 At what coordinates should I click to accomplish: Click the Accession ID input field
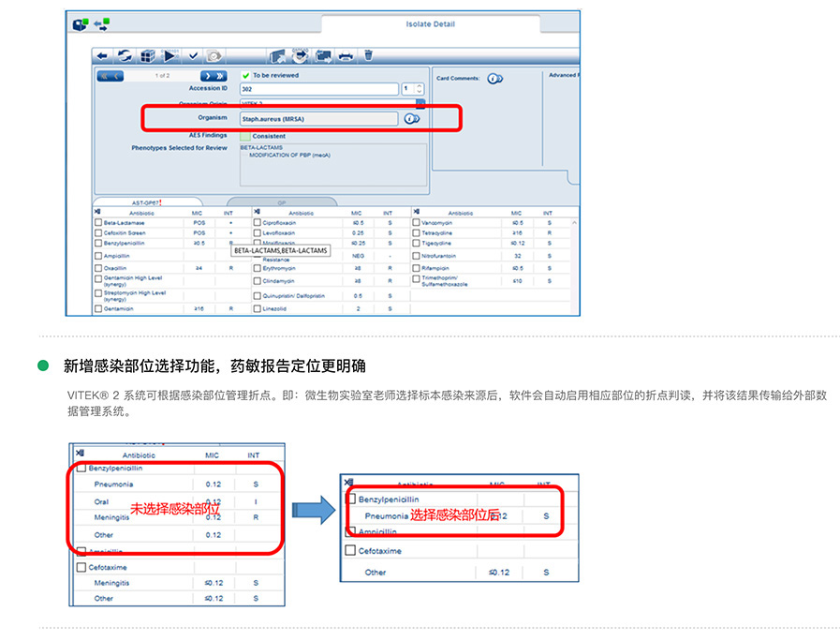[318, 89]
